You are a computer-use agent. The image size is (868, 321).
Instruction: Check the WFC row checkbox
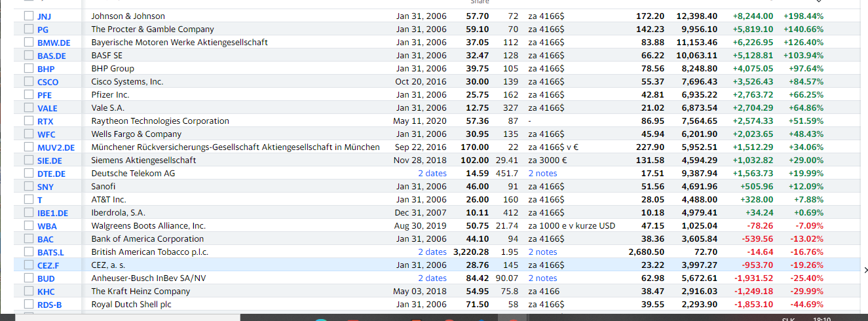tap(28, 134)
